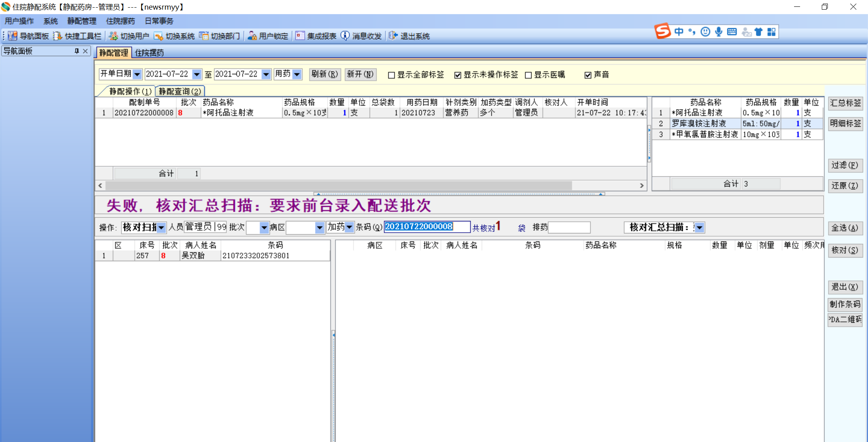Click the horizontal scrollbar under the order table
The width and height of the screenshot is (868, 442).
[338, 185]
